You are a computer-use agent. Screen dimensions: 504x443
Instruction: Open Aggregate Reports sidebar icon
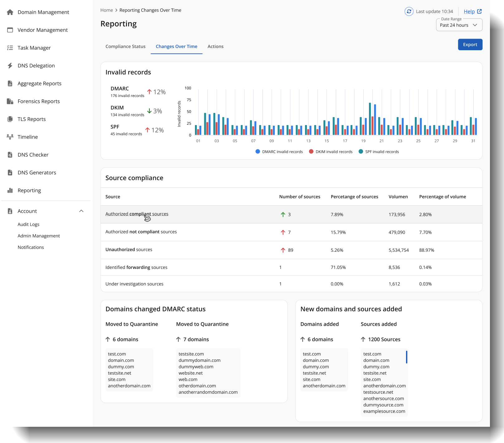tap(10, 83)
